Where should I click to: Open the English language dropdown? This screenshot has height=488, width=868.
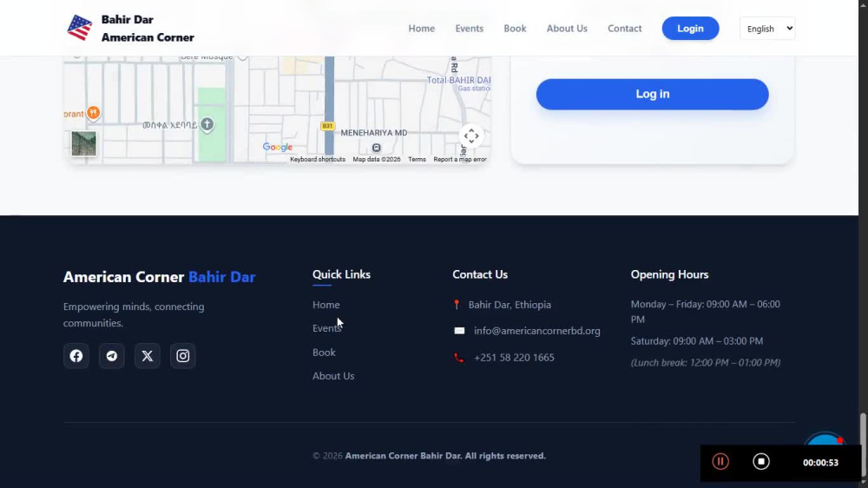767,29
